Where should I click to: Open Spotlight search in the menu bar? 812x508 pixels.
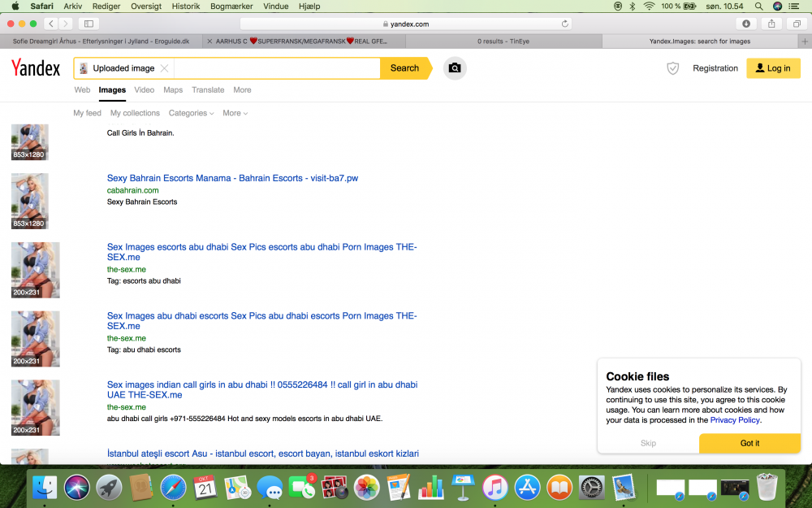click(758, 7)
